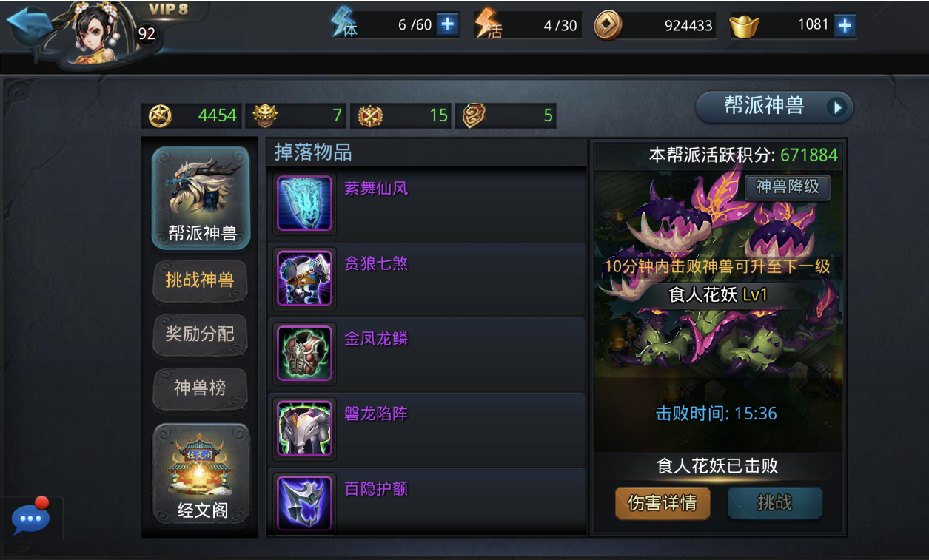Image resolution: width=929 pixels, height=560 pixels.
Task: Open 伤害详情 damage details
Action: click(x=663, y=503)
